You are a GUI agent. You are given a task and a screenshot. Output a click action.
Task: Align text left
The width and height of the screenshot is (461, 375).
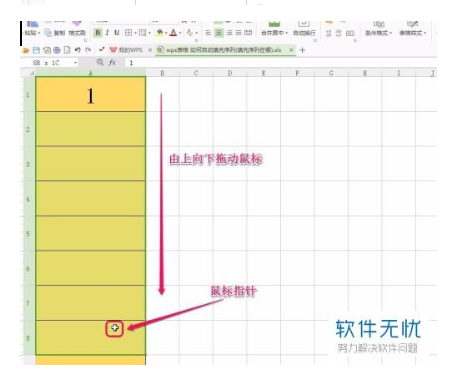208,33
